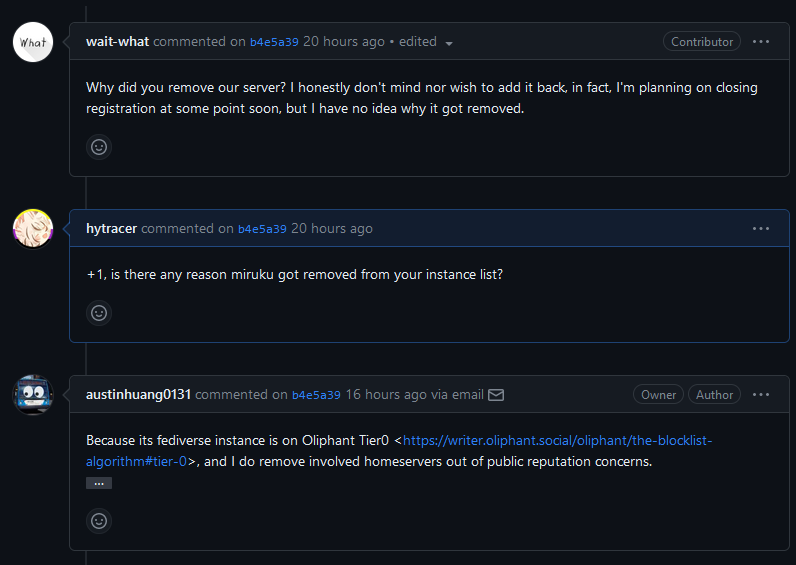Open options menu on hytracer's comment
The width and height of the screenshot is (796, 565).
point(761,229)
